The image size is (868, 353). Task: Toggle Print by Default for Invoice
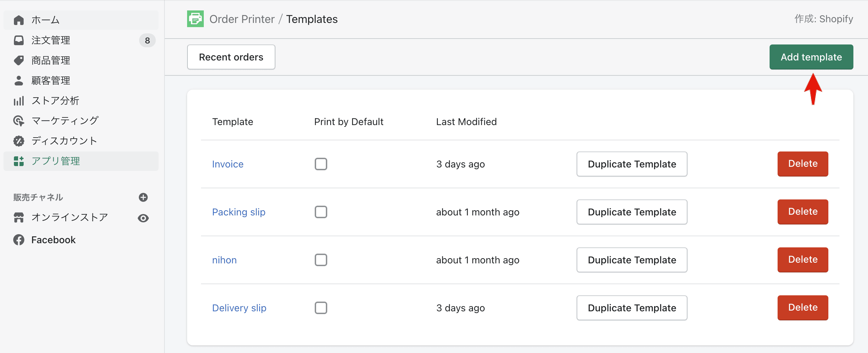coord(321,164)
